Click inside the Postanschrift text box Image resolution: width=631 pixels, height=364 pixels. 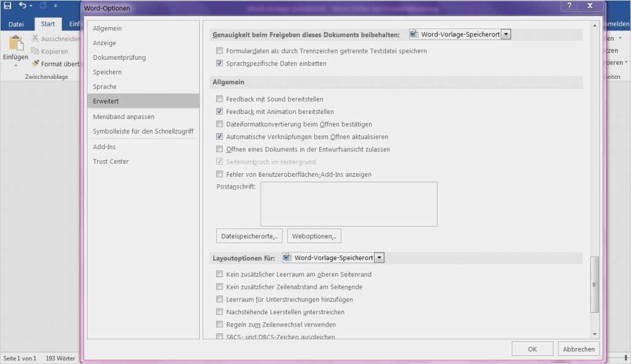pyautogui.click(x=348, y=204)
